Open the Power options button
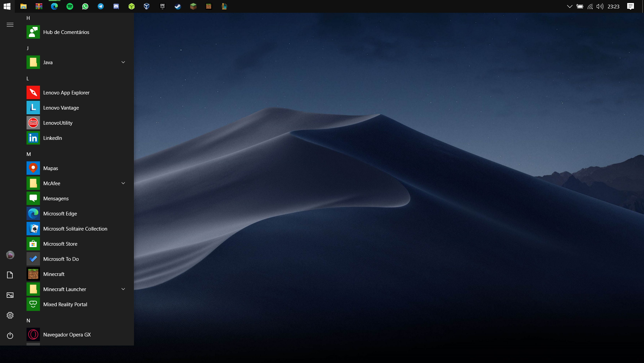This screenshot has height=363, width=644. (10, 335)
